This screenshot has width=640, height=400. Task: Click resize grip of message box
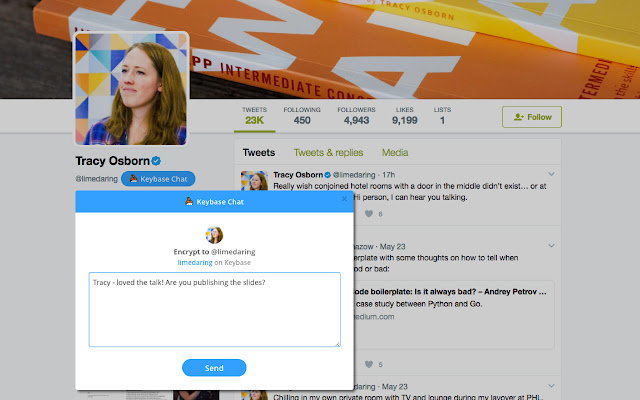point(338,344)
